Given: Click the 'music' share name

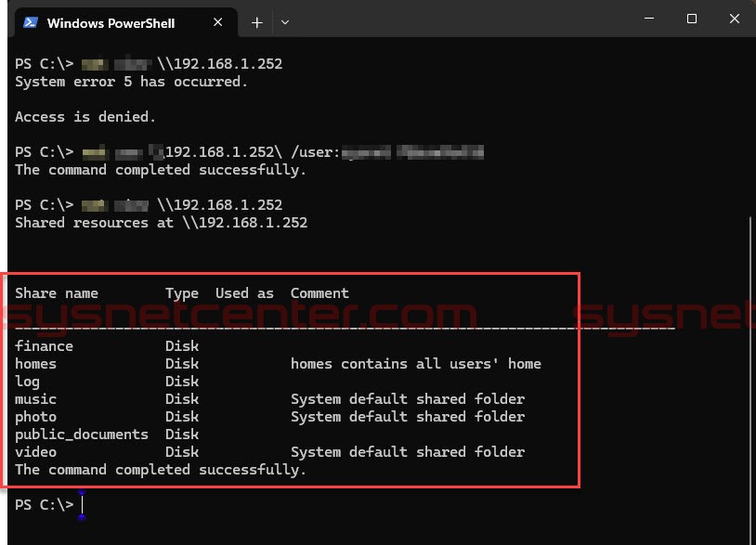Looking at the screenshot, I should (35, 399).
